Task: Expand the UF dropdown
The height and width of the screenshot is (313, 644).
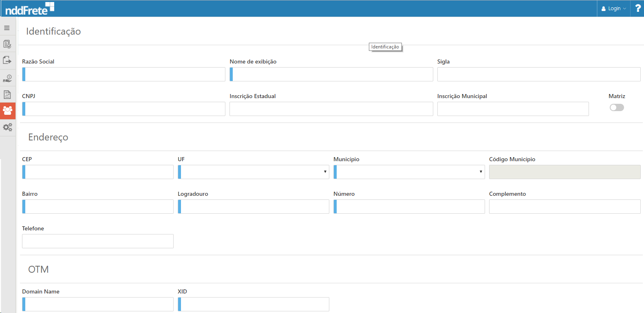Action: 254,172
